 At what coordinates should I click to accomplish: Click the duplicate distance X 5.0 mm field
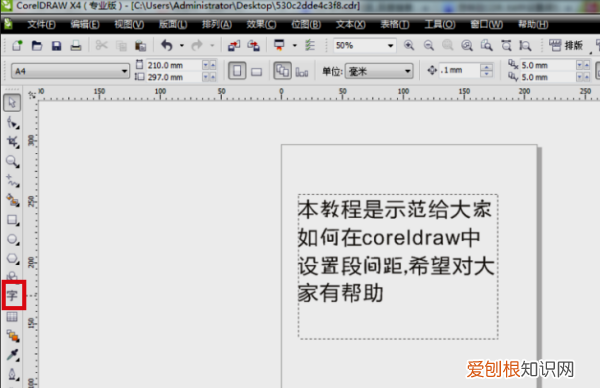[548, 65]
